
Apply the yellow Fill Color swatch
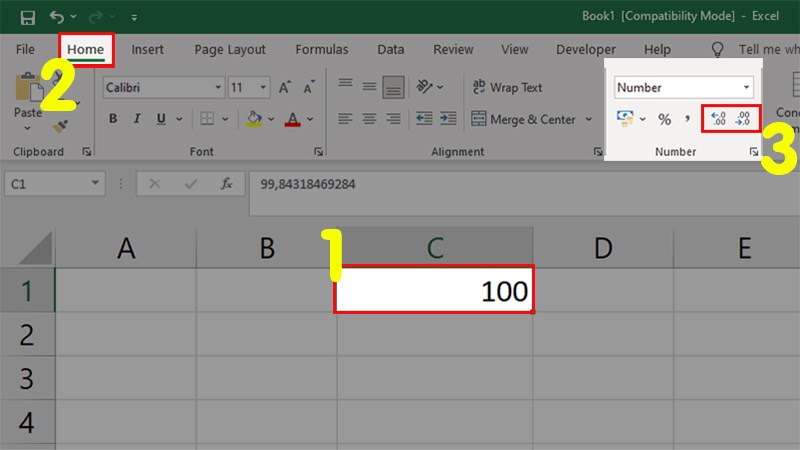(254, 119)
